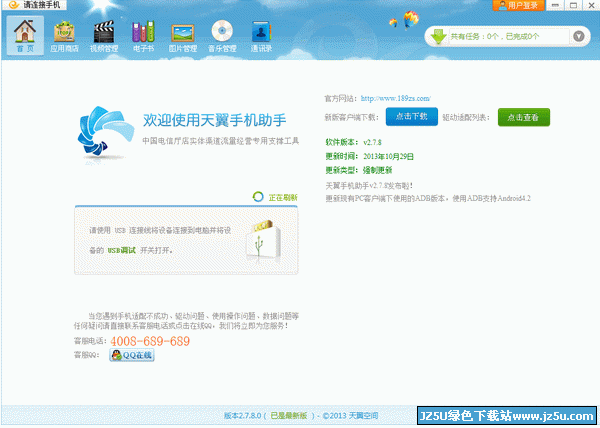
Task: Click the 更新时间 2013年10月29日 text
Action: [369, 156]
